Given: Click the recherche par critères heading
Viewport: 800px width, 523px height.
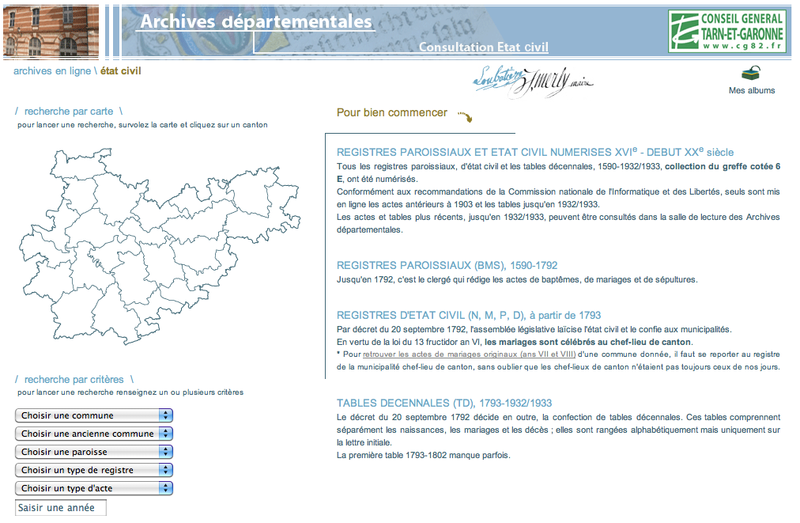Looking at the screenshot, I should click(x=74, y=380).
